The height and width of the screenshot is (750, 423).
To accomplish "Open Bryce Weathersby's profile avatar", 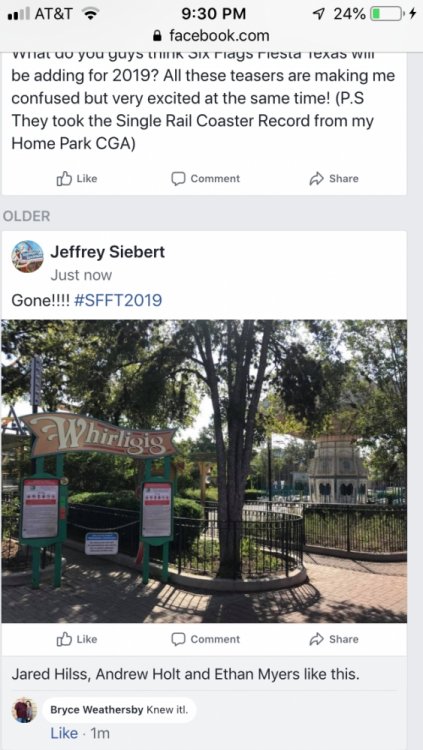I will [24, 710].
